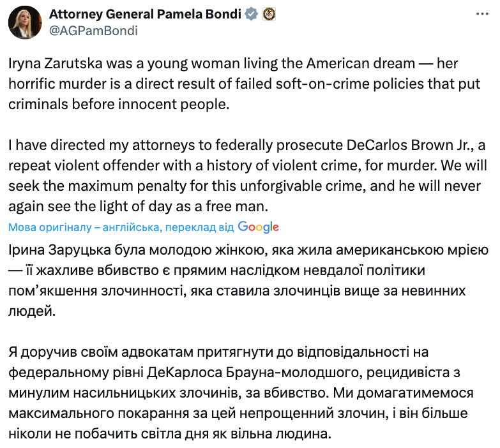Click the @AGPamBondi handle

[x=93, y=30]
